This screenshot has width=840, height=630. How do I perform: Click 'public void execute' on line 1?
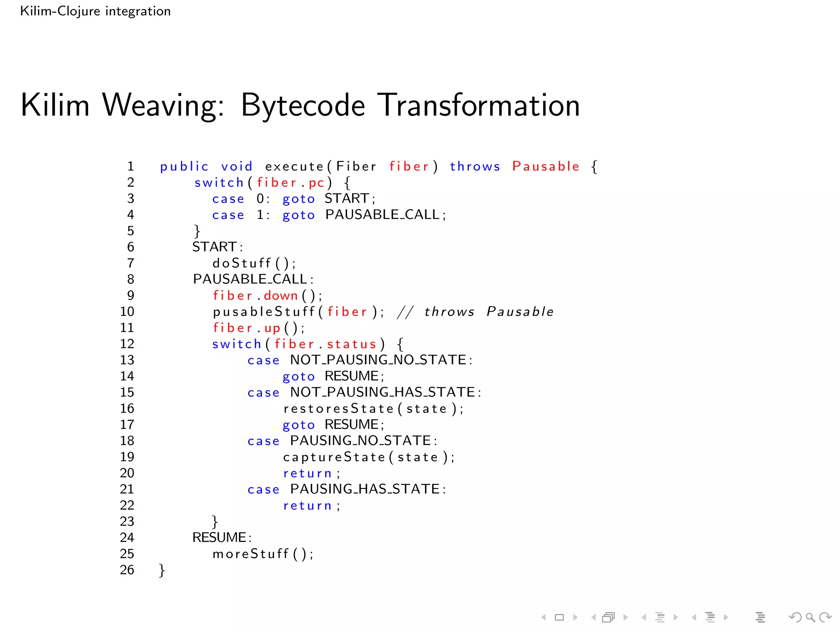242,167
